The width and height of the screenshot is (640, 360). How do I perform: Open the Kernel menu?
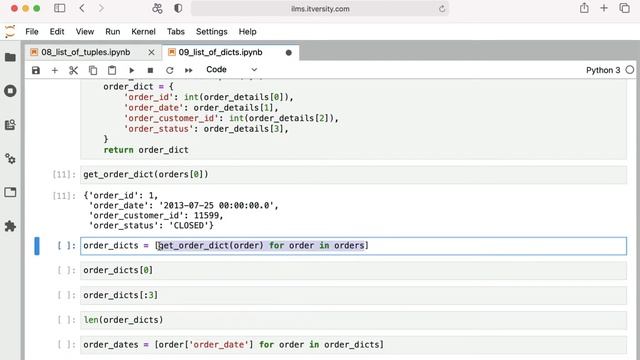(x=143, y=31)
